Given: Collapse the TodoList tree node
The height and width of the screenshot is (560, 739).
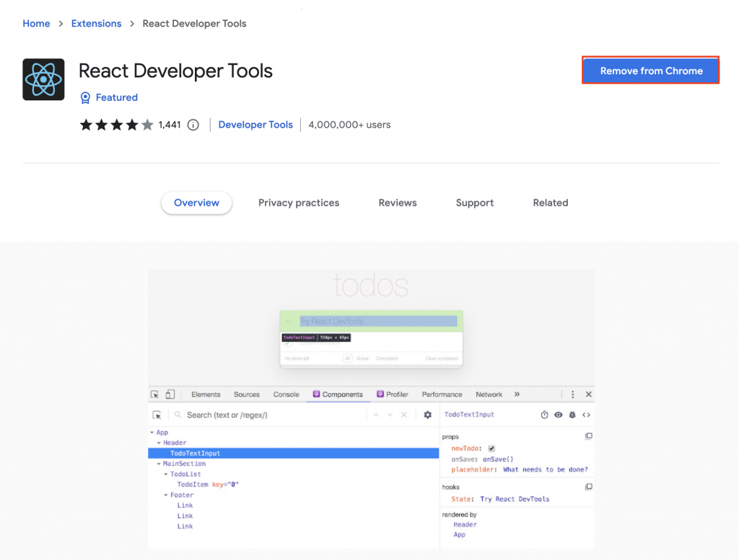Looking at the screenshot, I should (166, 473).
